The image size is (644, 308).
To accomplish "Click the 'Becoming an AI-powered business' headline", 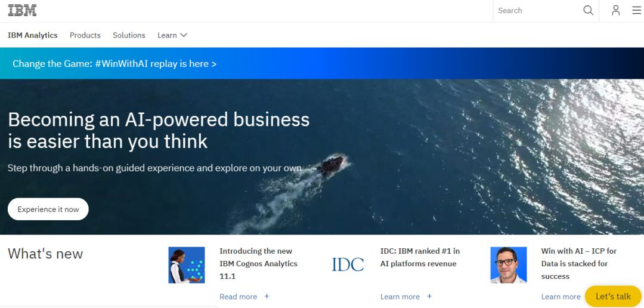I will click(159, 130).
